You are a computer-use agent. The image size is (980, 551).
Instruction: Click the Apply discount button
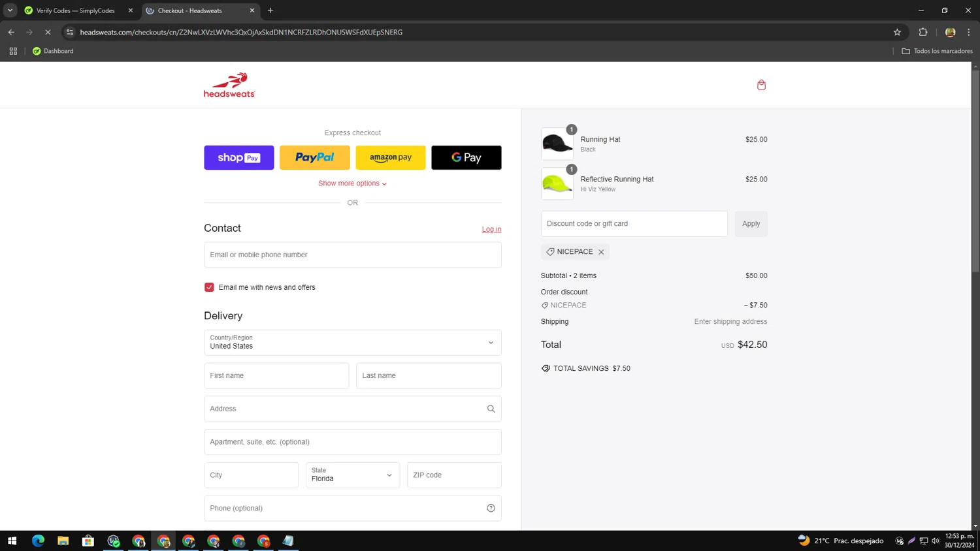751,224
